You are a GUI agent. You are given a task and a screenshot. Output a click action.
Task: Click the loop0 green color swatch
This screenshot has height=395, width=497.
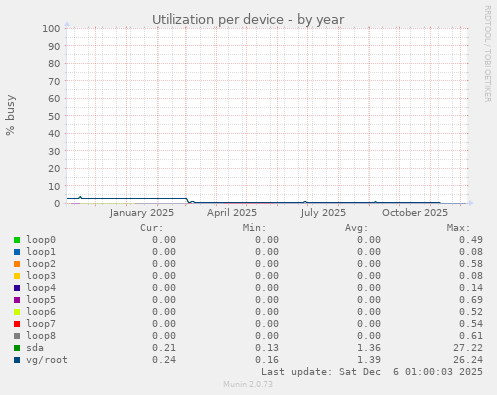tap(17, 240)
